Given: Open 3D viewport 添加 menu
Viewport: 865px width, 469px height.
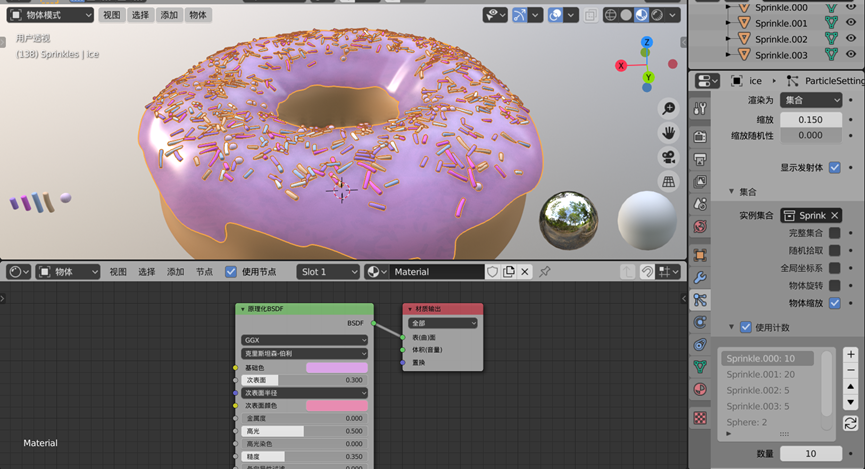Looking at the screenshot, I should pos(169,15).
